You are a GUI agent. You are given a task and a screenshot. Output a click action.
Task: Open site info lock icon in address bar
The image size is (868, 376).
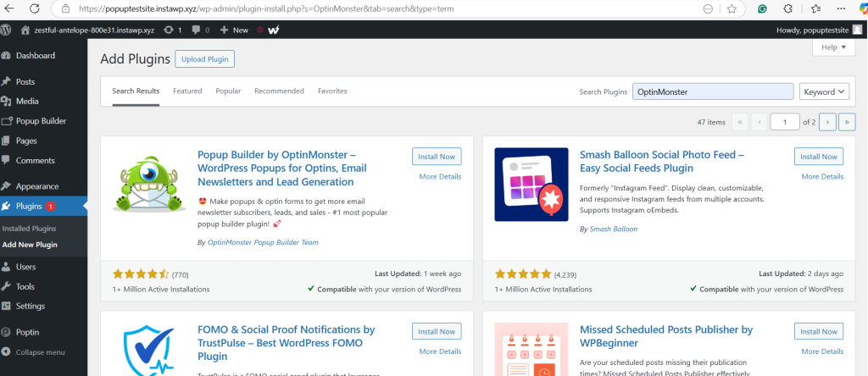[66, 8]
